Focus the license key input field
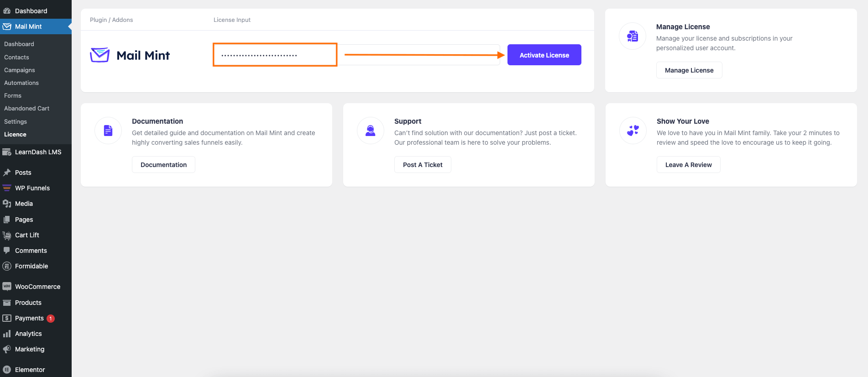Viewport: 868px width, 377px height. pyautogui.click(x=357, y=55)
